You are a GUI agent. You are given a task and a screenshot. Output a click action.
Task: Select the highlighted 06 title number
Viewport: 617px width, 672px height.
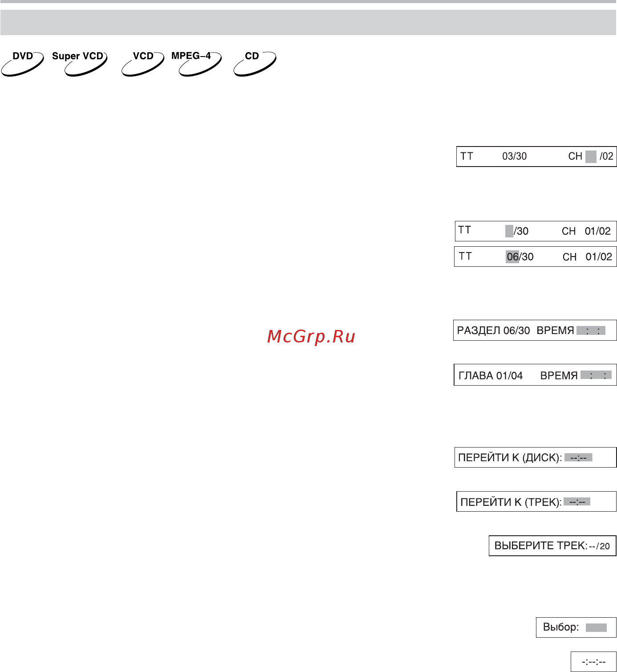click(x=513, y=257)
